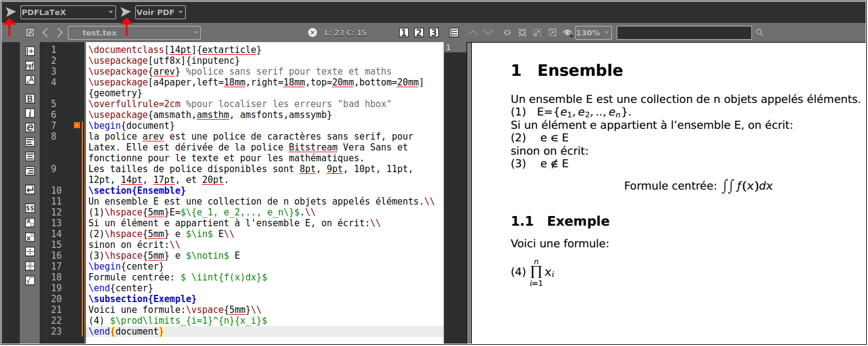Zoom out on the PDF viewer
Image resolution: width=868 pixels, height=346 pixels.
(x=552, y=32)
